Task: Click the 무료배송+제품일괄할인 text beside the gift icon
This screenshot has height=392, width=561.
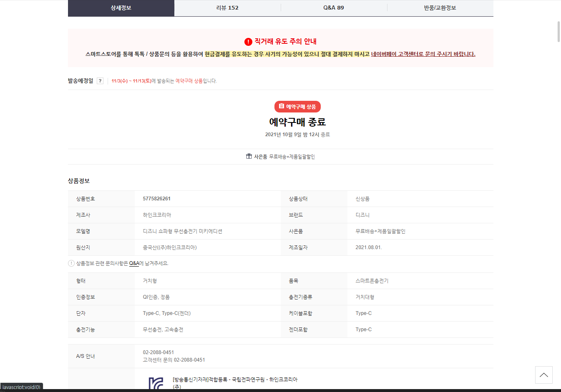Action: (x=292, y=157)
